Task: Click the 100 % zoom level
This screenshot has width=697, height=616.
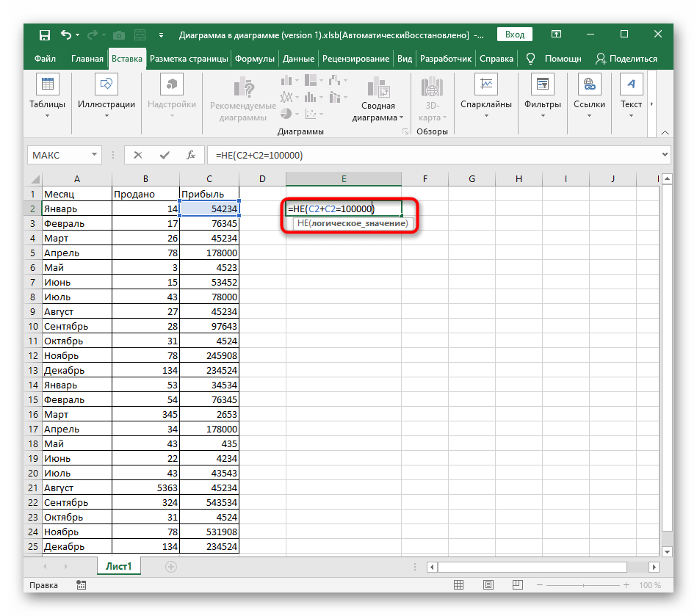Action: point(650,585)
